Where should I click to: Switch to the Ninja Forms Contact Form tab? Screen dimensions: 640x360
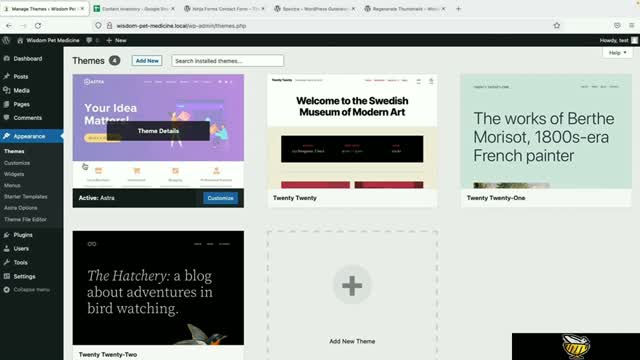click(224, 9)
